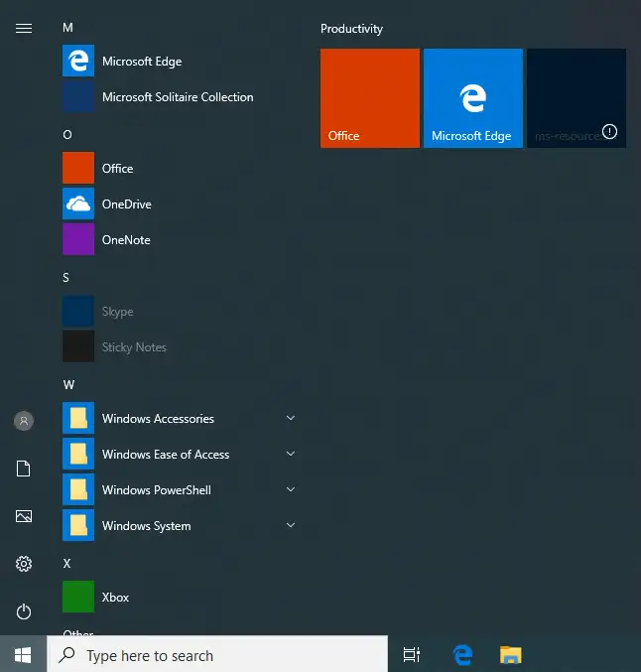641x672 pixels.
Task: Open Settings via the gear icon
Action: [24, 564]
